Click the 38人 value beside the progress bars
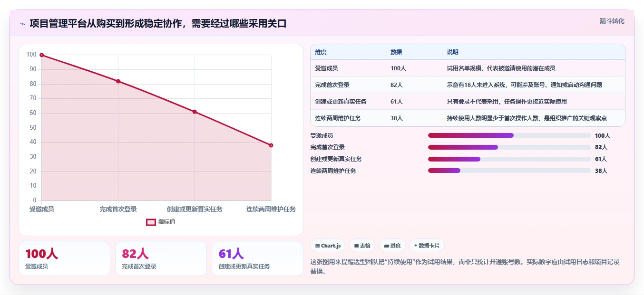The height and width of the screenshot is (295, 644). 601,171
